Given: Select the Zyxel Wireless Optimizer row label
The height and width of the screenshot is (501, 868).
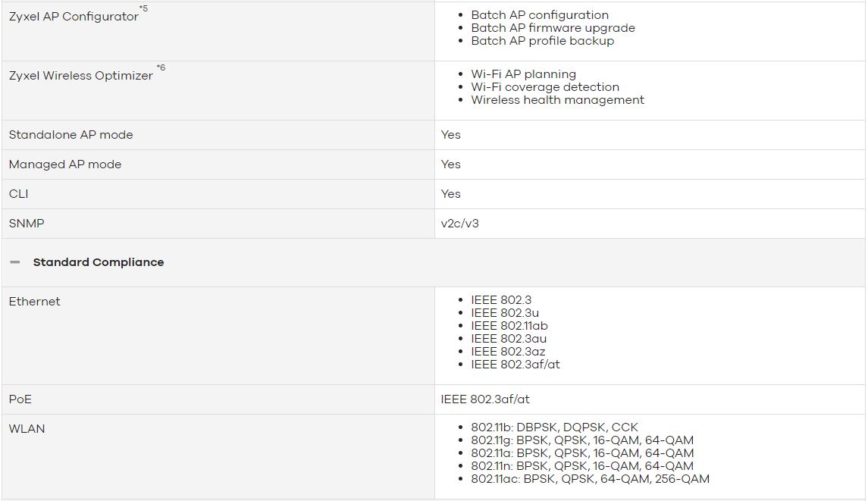Looking at the screenshot, I should coord(81,76).
